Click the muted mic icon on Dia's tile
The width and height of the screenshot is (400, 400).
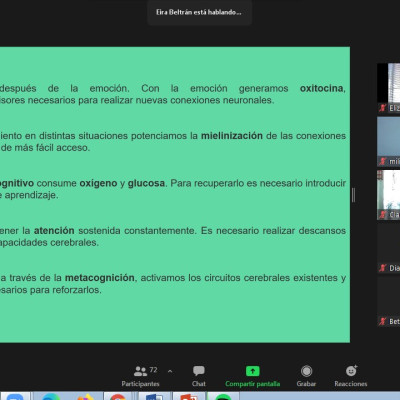point(382,268)
